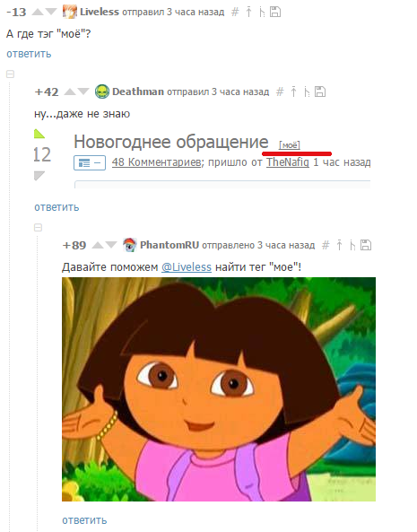Collapse the thread under Liveless's comment
Viewport: 417px width, 532px height.
click(x=10, y=74)
